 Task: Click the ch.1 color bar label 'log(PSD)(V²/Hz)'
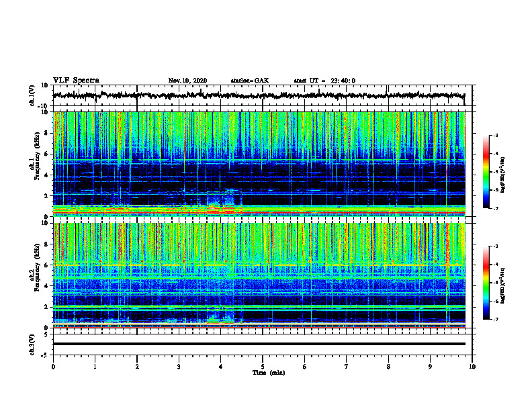pyautogui.click(x=503, y=175)
